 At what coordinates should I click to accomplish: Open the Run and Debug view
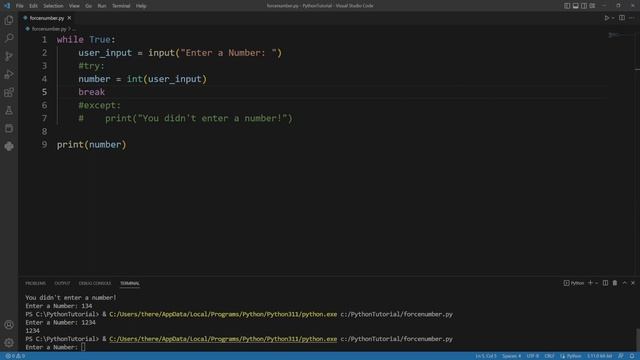(9, 74)
